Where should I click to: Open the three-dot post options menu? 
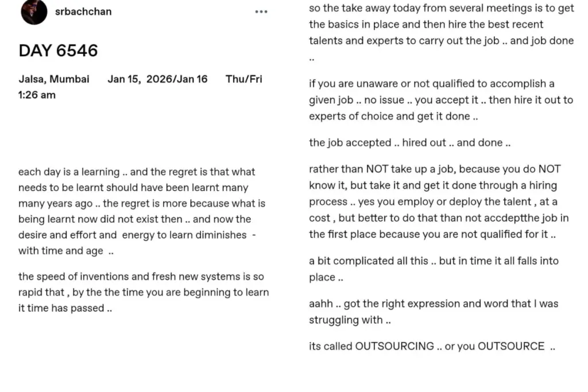(261, 11)
